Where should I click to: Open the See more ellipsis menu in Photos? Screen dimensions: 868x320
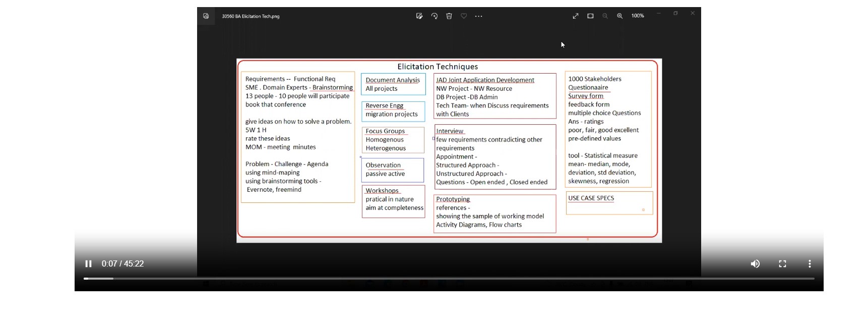click(x=478, y=16)
